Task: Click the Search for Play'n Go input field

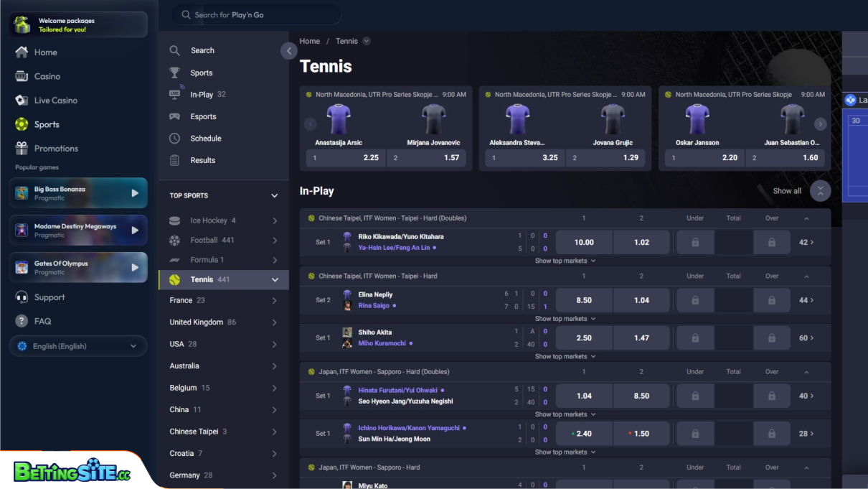Action: click(255, 14)
